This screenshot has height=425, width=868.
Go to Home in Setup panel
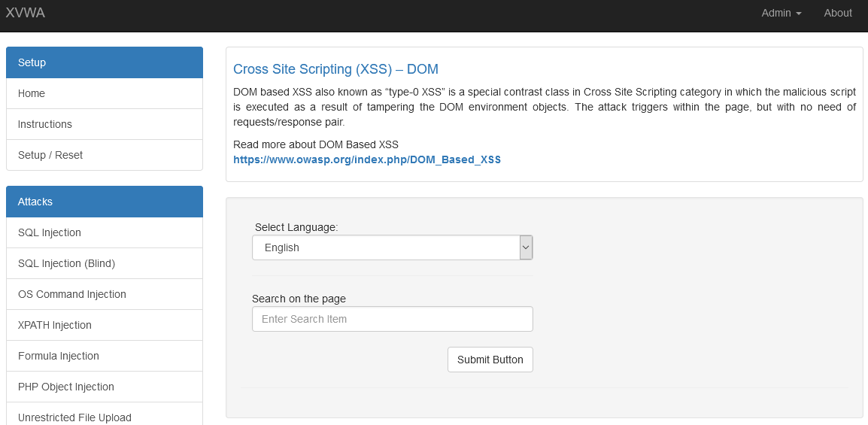point(32,93)
